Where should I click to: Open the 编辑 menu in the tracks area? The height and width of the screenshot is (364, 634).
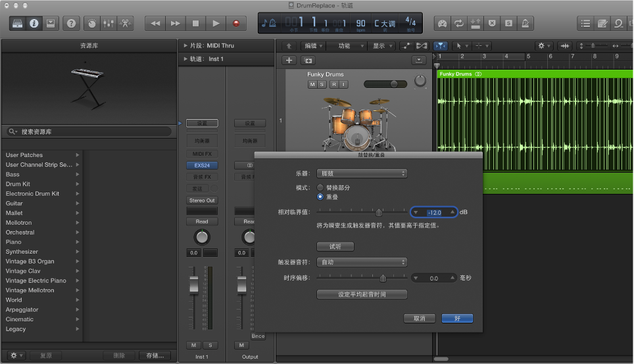tap(312, 46)
